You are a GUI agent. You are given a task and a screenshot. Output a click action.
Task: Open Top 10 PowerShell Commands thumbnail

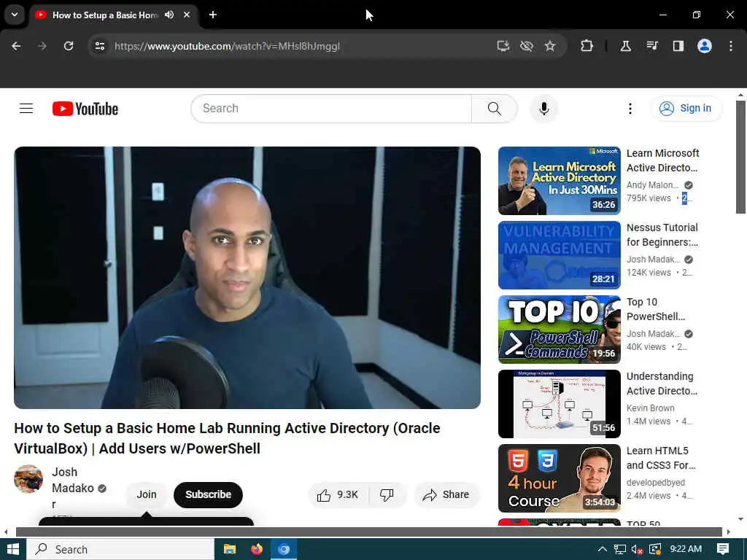(x=560, y=330)
